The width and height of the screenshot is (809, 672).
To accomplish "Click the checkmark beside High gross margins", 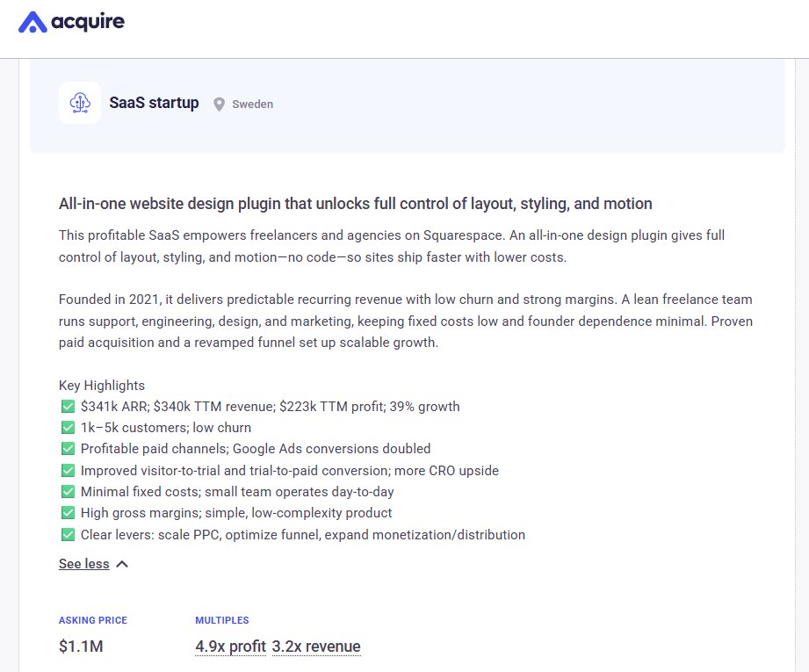I will 68,513.
